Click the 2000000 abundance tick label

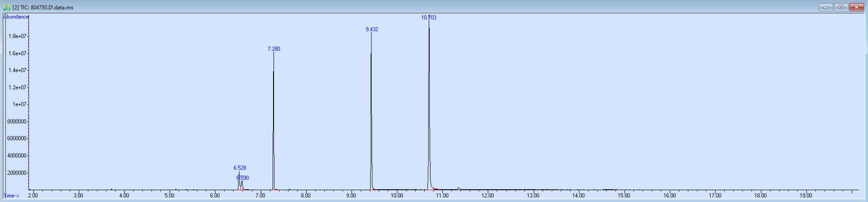tap(17, 173)
